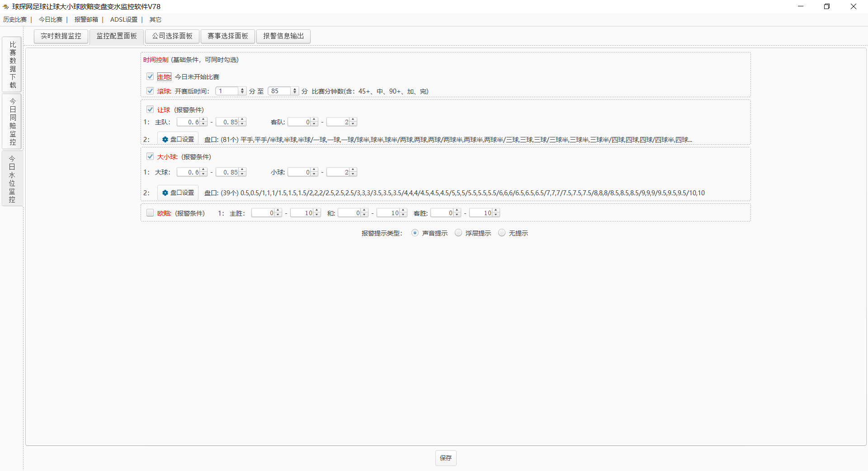Click the 小球 minimum 0 stepper
Viewport: 868px width, 471px height.
[314, 172]
